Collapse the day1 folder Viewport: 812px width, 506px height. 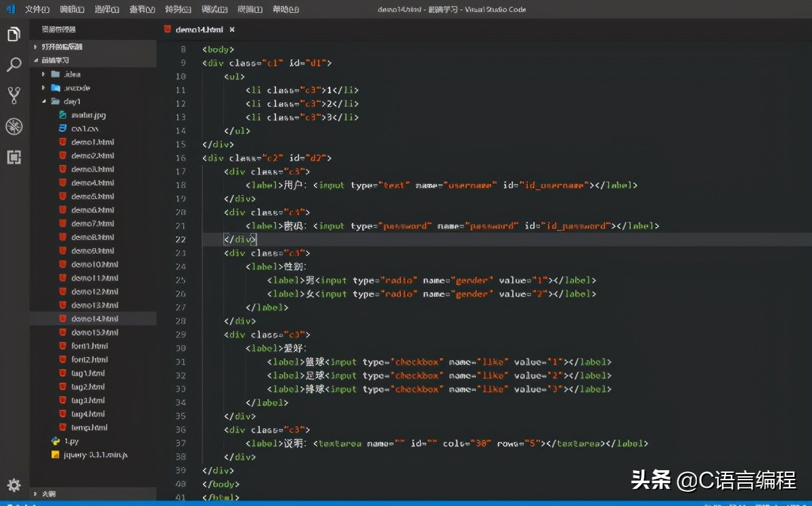[44, 101]
